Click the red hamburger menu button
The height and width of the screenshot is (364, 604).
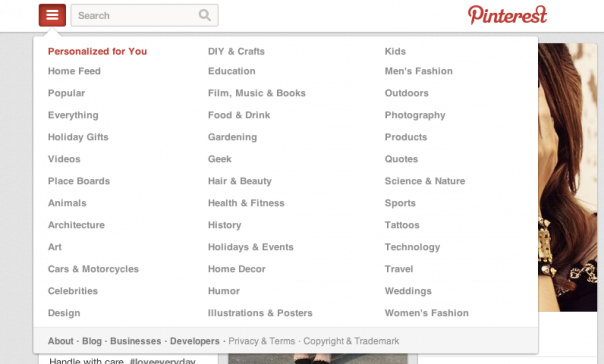(52, 15)
